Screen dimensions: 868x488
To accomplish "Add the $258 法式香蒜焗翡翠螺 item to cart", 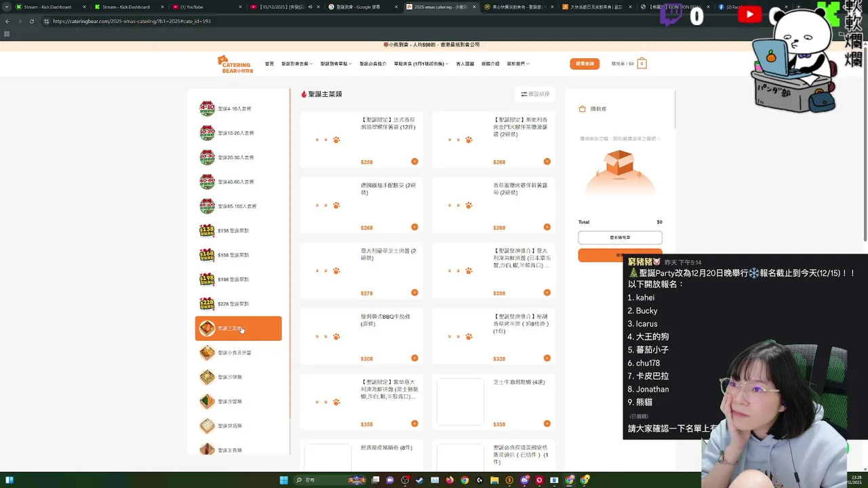I will 414,161.
